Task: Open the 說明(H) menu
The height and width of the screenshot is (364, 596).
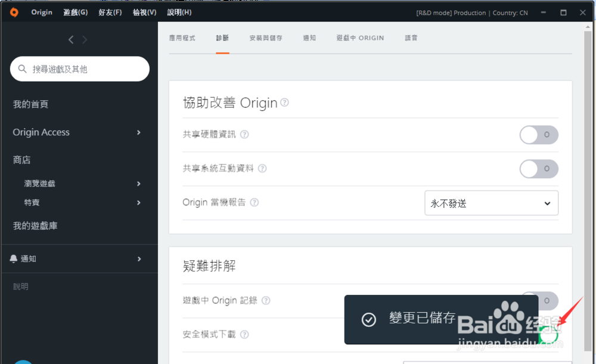Action: [179, 12]
